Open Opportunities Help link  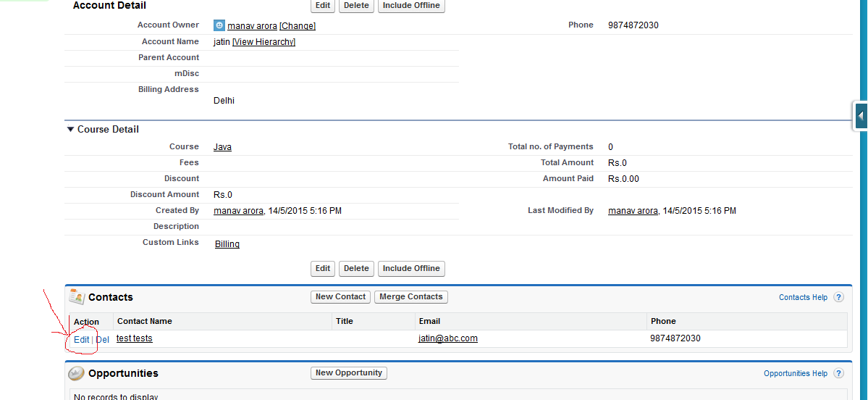tap(796, 374)
